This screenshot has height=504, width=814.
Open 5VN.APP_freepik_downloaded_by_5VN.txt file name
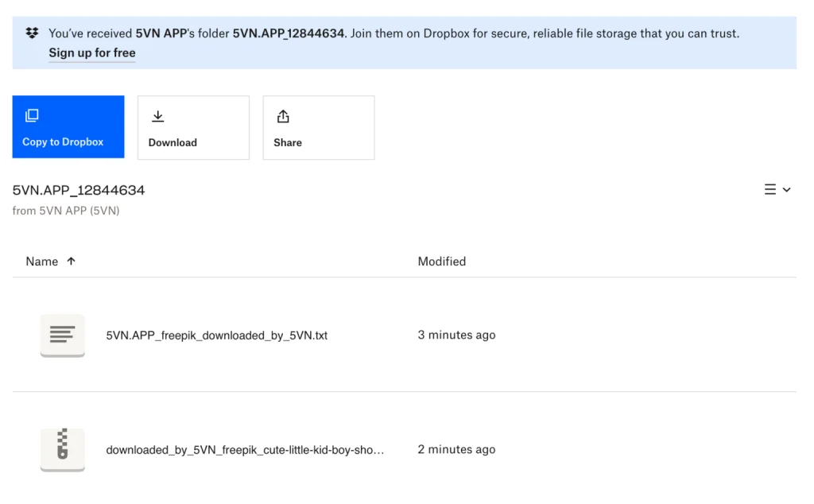tap(217, 335)
